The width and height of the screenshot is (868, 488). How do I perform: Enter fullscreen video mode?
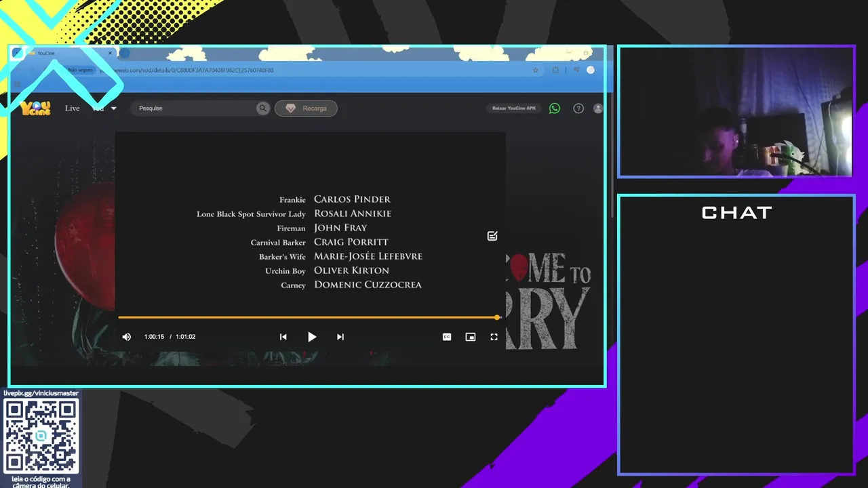pyautogui.click(x=494, y=337)
